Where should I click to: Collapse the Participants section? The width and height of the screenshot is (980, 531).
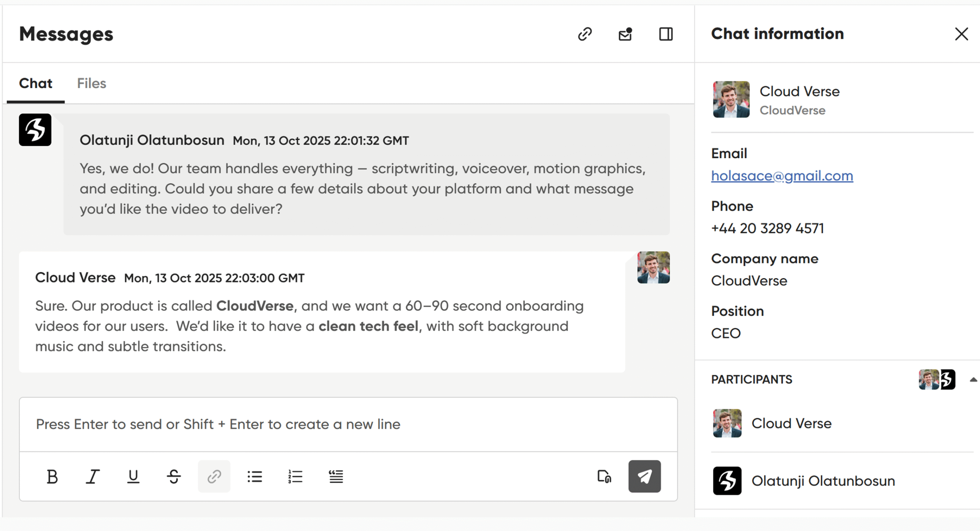coord(973,380)
